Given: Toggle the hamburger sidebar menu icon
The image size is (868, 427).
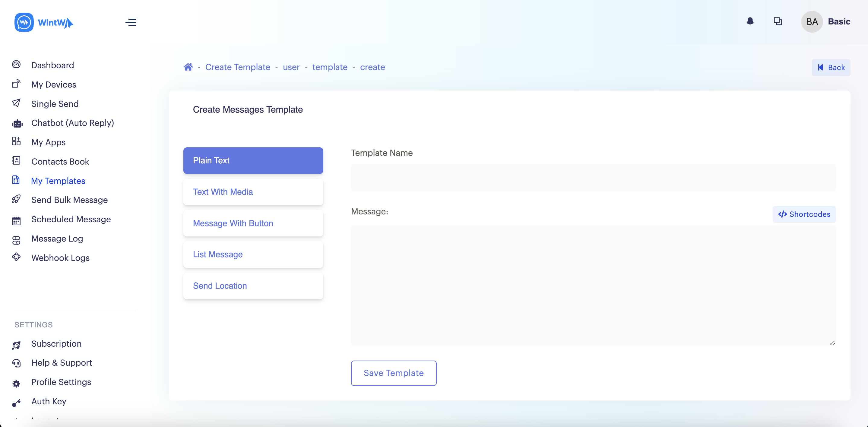Looking at the screenshot, I should (131, 22).
